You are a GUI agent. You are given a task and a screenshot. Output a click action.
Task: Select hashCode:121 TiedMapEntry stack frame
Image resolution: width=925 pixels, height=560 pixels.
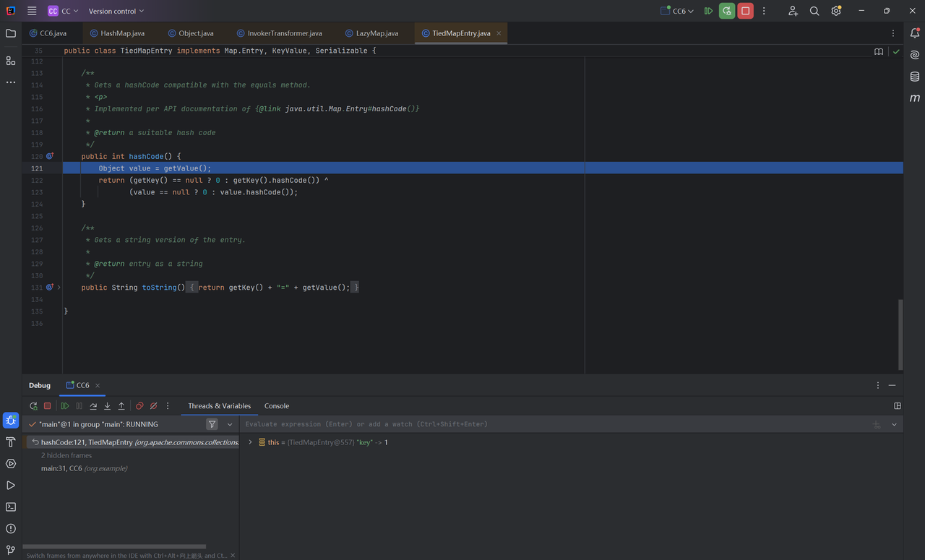tap(133, 442)
